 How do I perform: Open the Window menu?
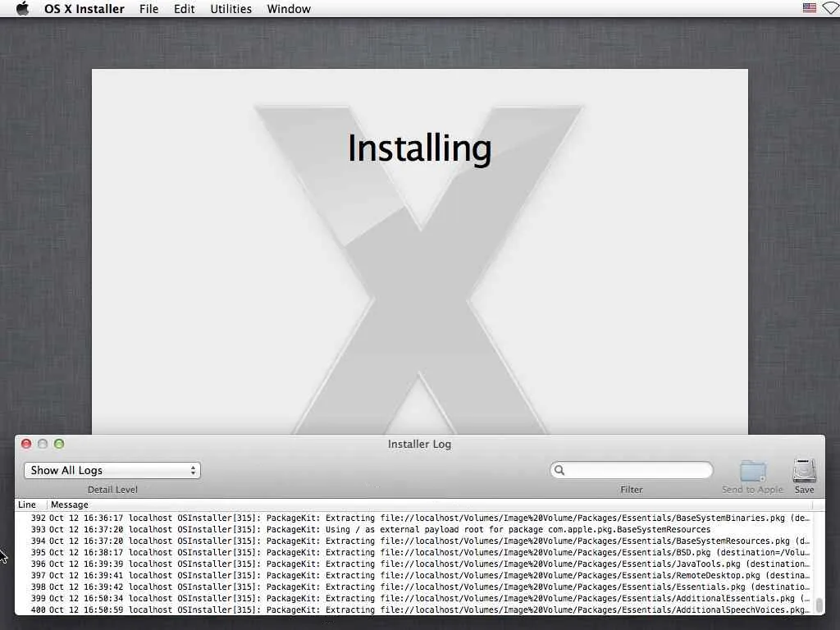click(289, 8)
